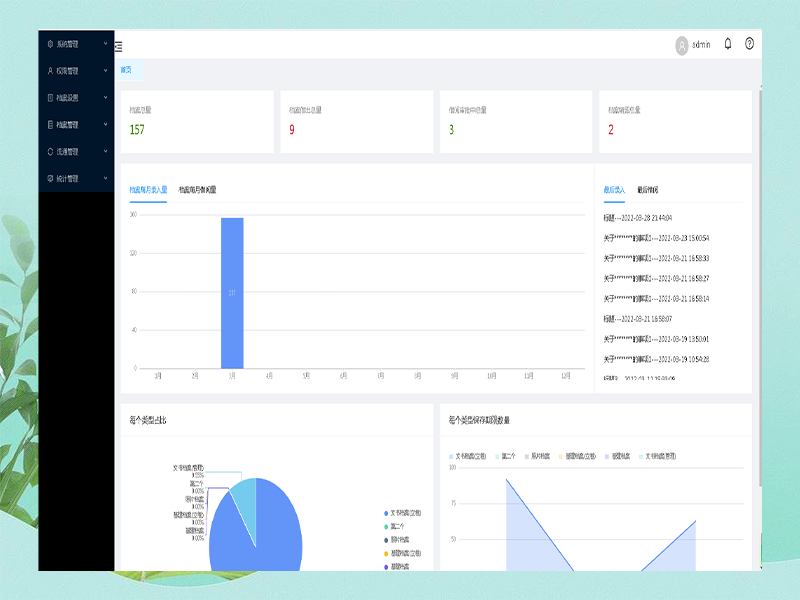Switch to the 档案每月借阅量 chart tab
The height and width of the screenshot is (600, 800).
tap(197, 189)
